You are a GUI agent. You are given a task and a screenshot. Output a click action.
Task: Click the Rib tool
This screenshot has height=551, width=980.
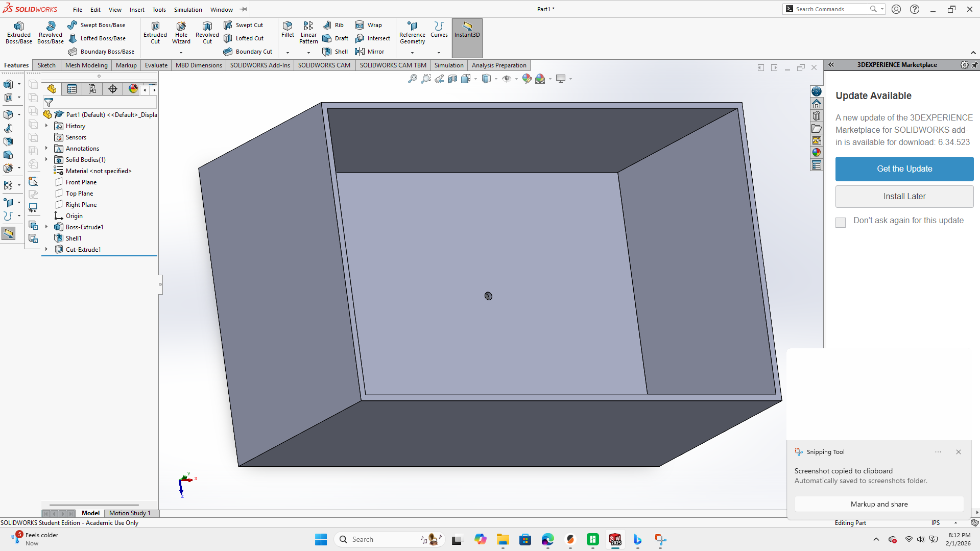click(x=333, y=25)
